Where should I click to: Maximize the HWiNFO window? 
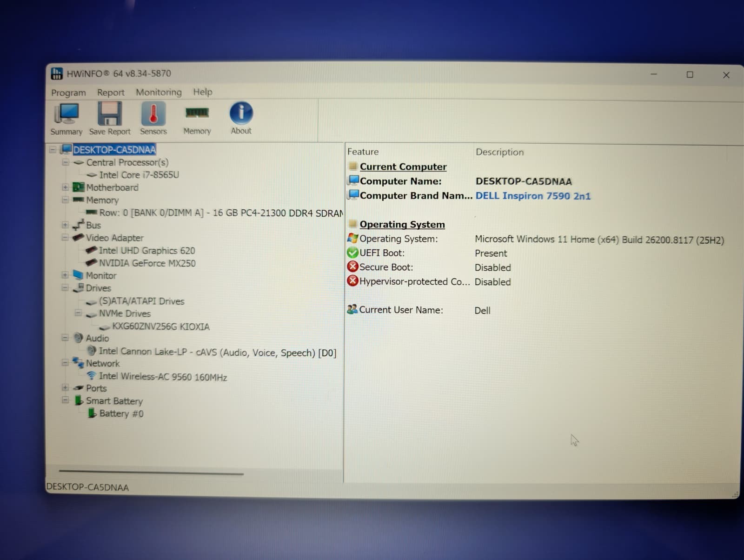[x=690, y=74]
